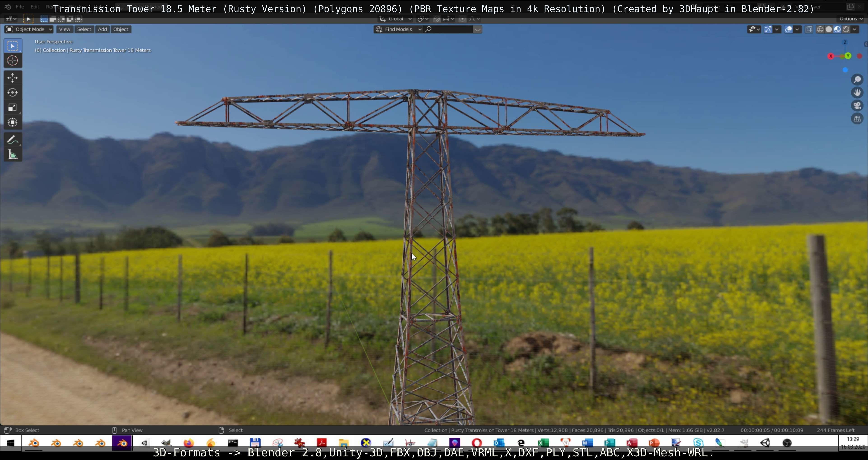Set selection mode to extend
Viewport: 868px width, 460px height.
coord(53,19)
